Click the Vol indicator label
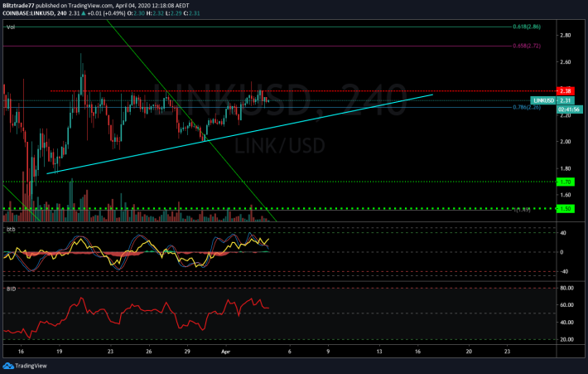The width and height of the screenshot is (588, 374). pos(11,27)
